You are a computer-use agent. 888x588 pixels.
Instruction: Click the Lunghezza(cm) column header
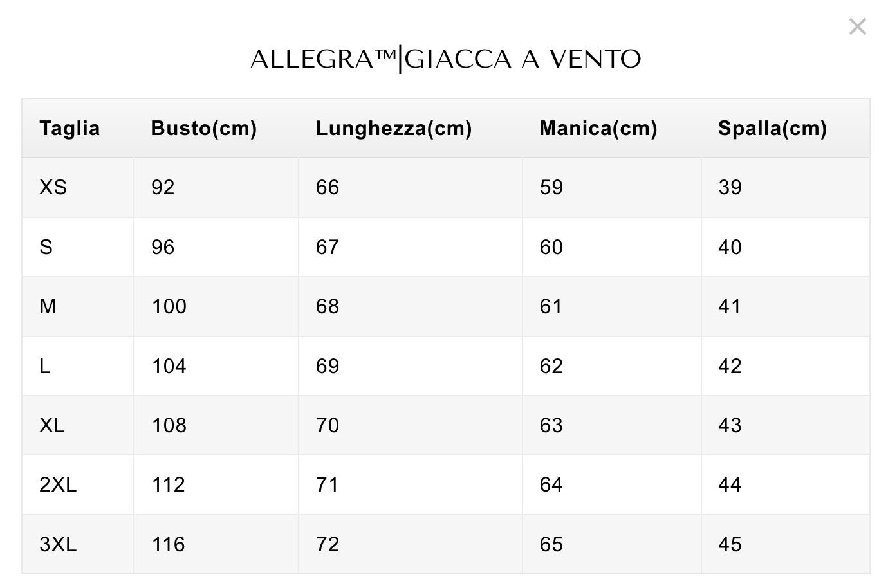pos(393,128)
